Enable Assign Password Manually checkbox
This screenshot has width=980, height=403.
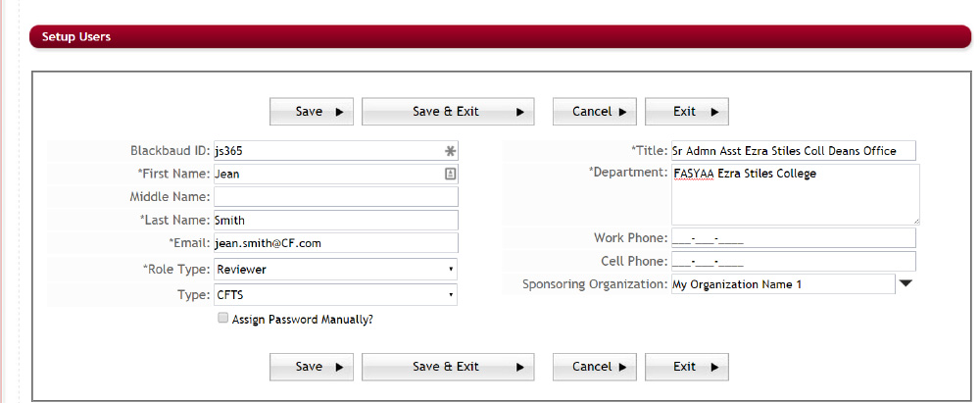223,318
